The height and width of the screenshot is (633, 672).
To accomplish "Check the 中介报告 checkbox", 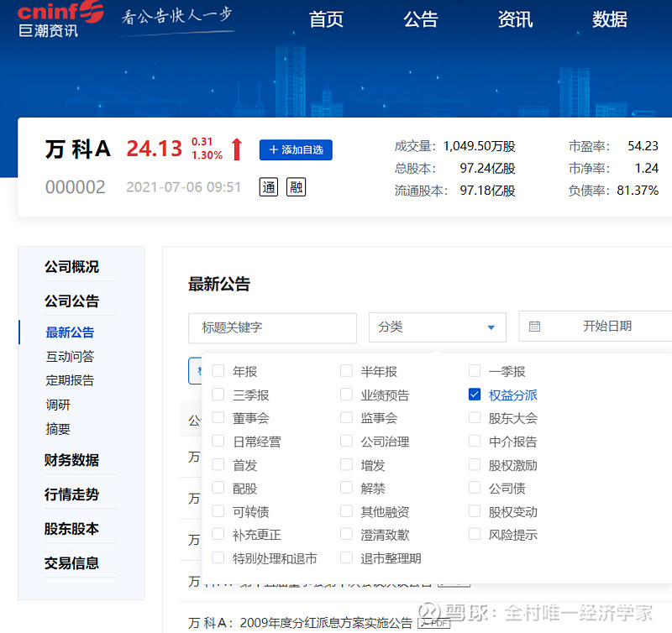I will (x=475, y=441).
